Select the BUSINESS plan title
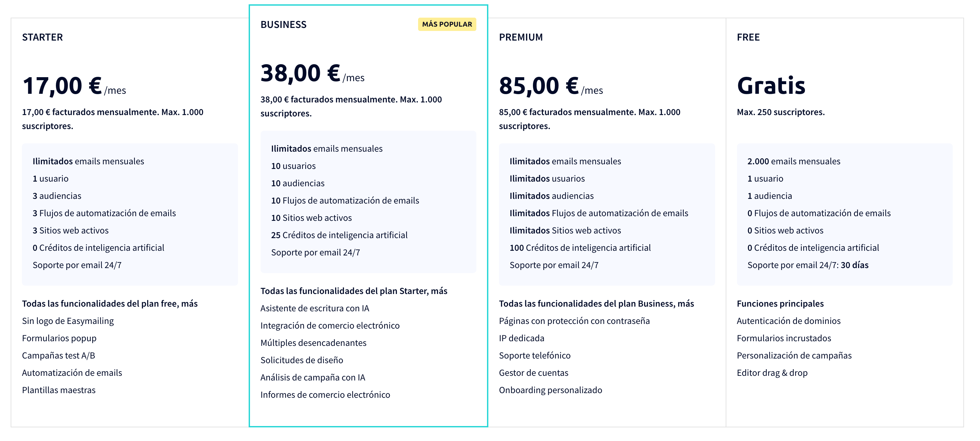 (x=283, y=25)
